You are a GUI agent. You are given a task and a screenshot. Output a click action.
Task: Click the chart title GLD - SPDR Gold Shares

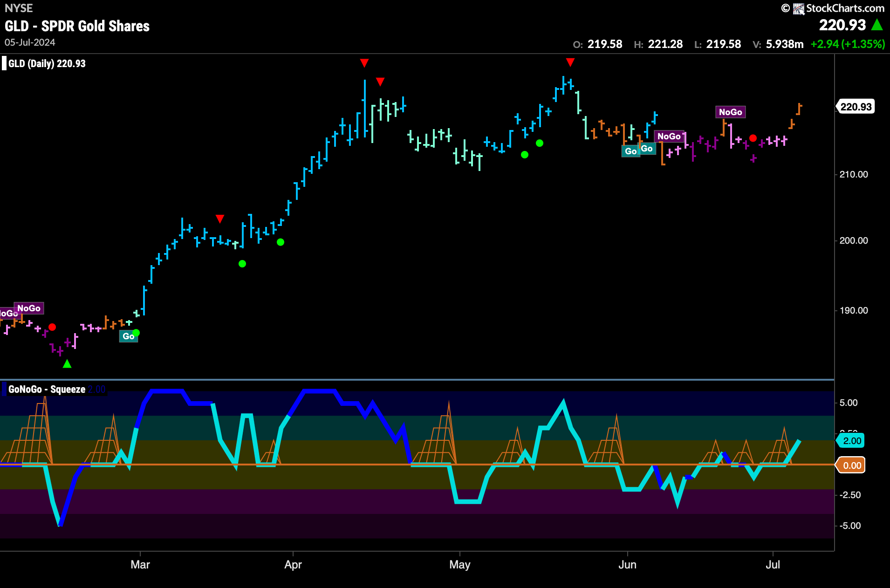pyautogui.click(x=77, y=26)
